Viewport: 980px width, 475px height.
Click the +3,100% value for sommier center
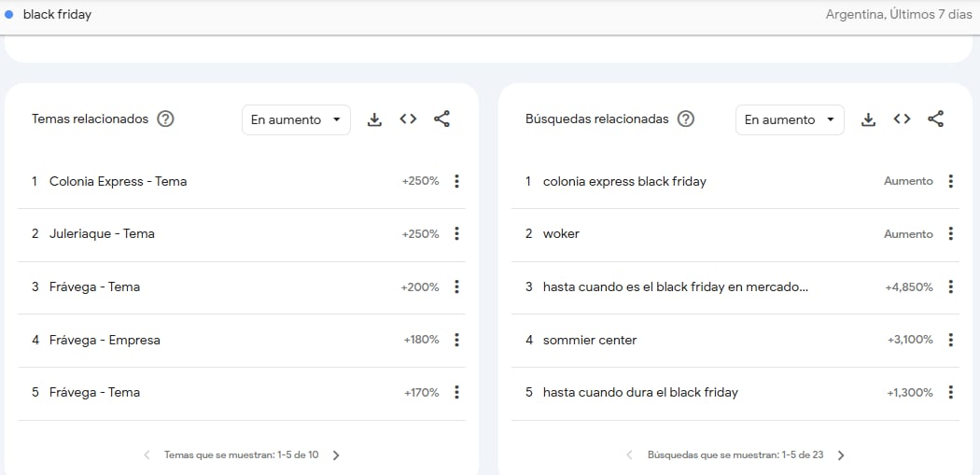point(910,340)
